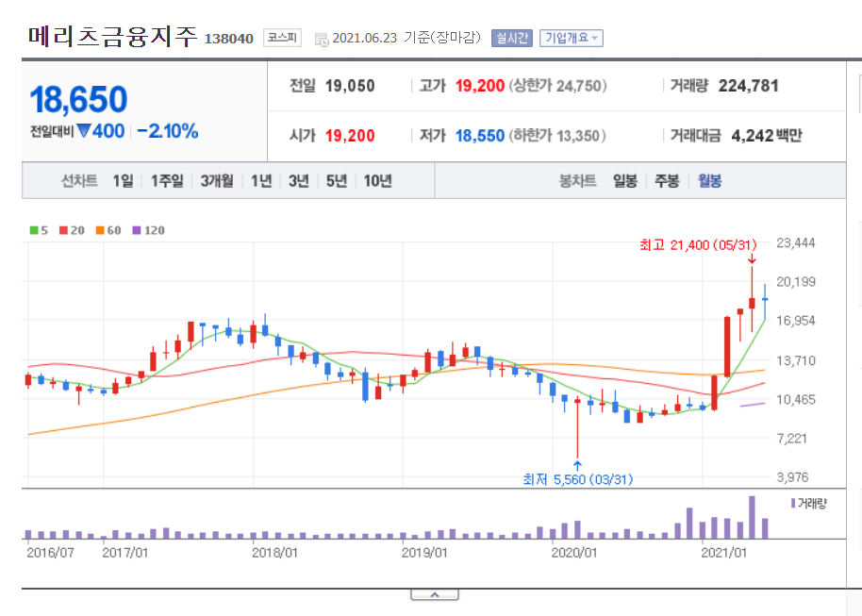Click the 거래대금 value 4,242 백만
Viewport: 862px width, 616px height.
[767, 135]
